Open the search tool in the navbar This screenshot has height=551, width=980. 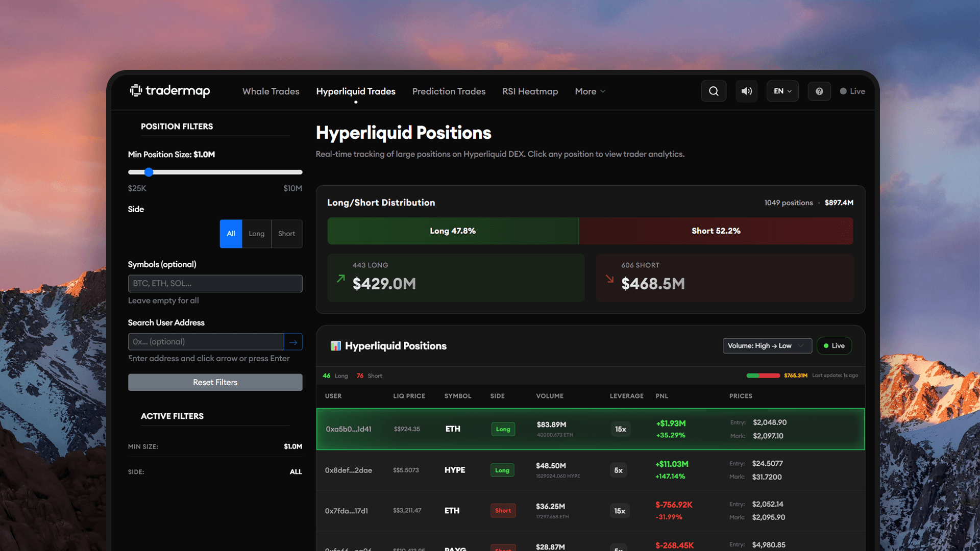click(x=714, y=91)
